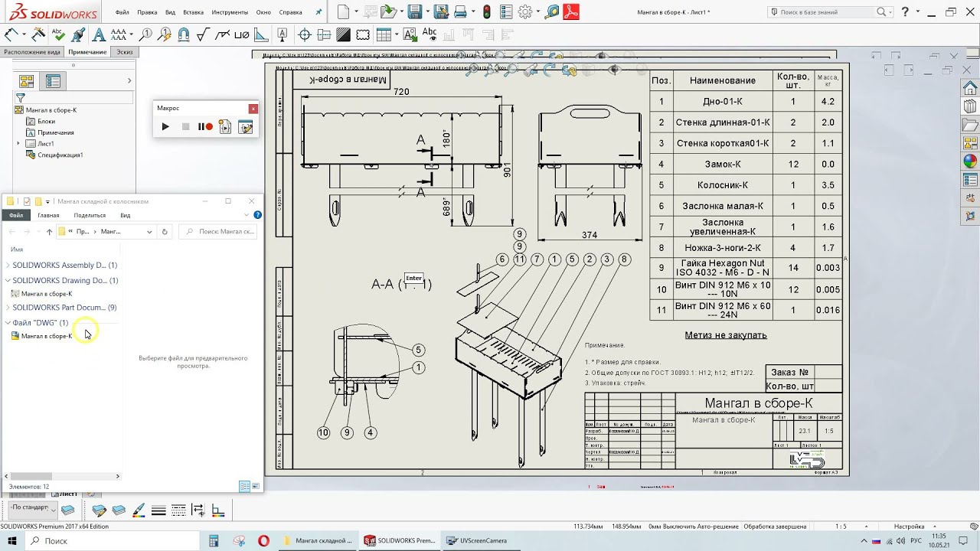The height and width of the screenshot is (551, 980).
Task: Switch to the Эскиз tab
Action: pos(125,52)
